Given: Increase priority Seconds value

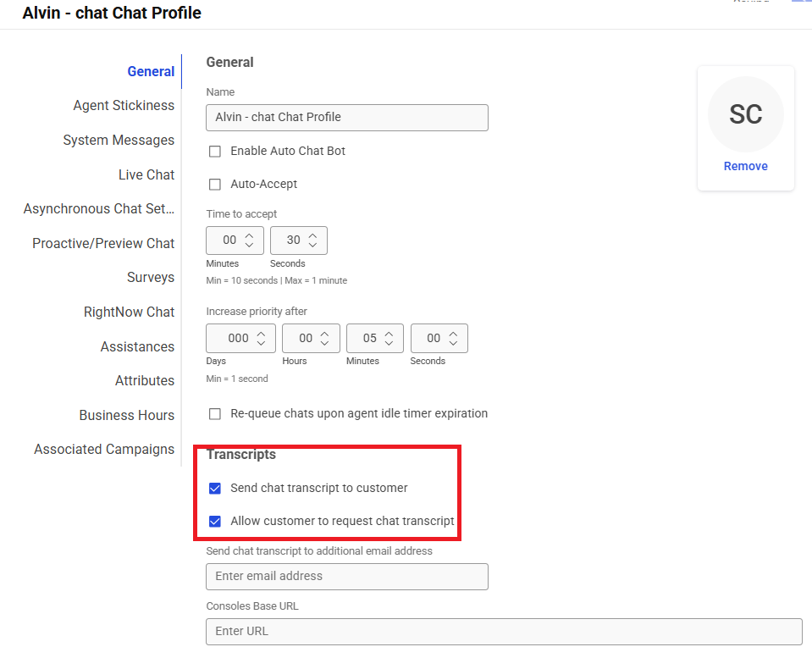Looking at the screenshot, I should coord(453,334).
